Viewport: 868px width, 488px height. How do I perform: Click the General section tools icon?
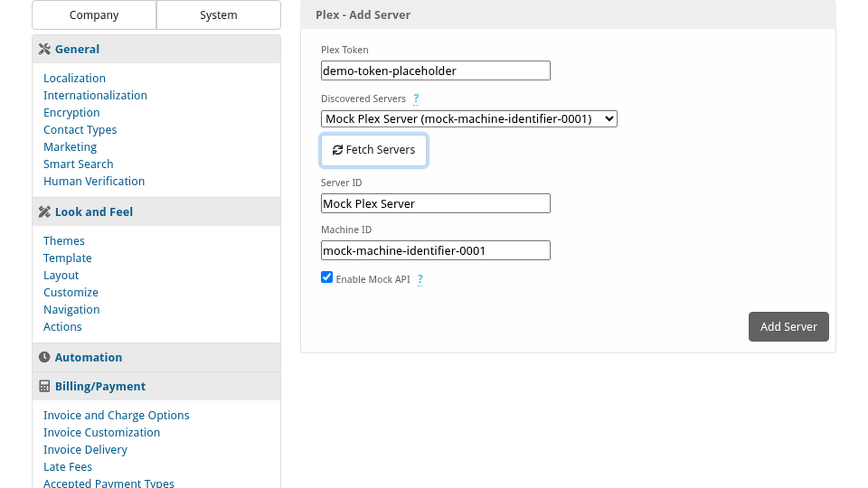(x=44, y=49)
